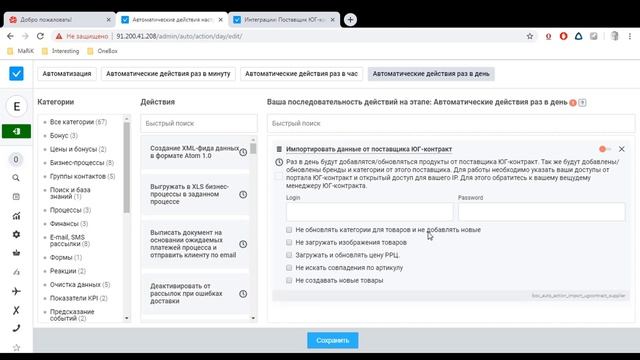The width and height of the screenshot is (640, 360).
Task: Open the browser three-dot menu
Action: point(630,36)
